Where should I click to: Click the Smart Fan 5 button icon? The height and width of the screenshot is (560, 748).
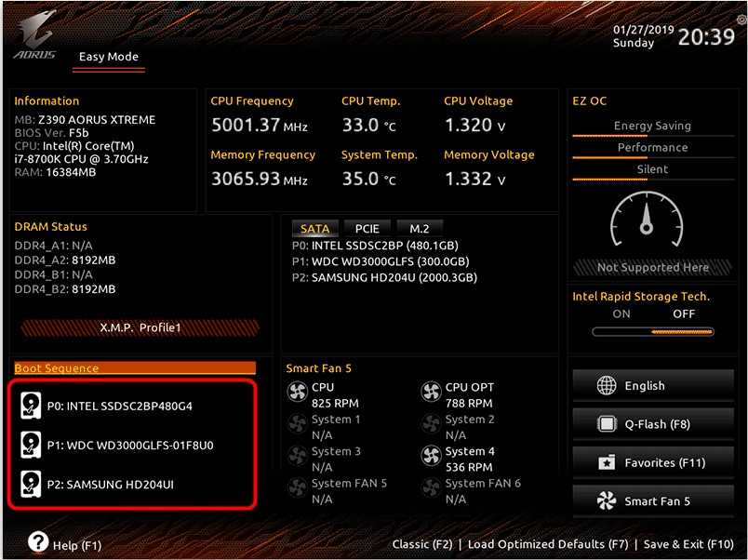pos(607,500)
